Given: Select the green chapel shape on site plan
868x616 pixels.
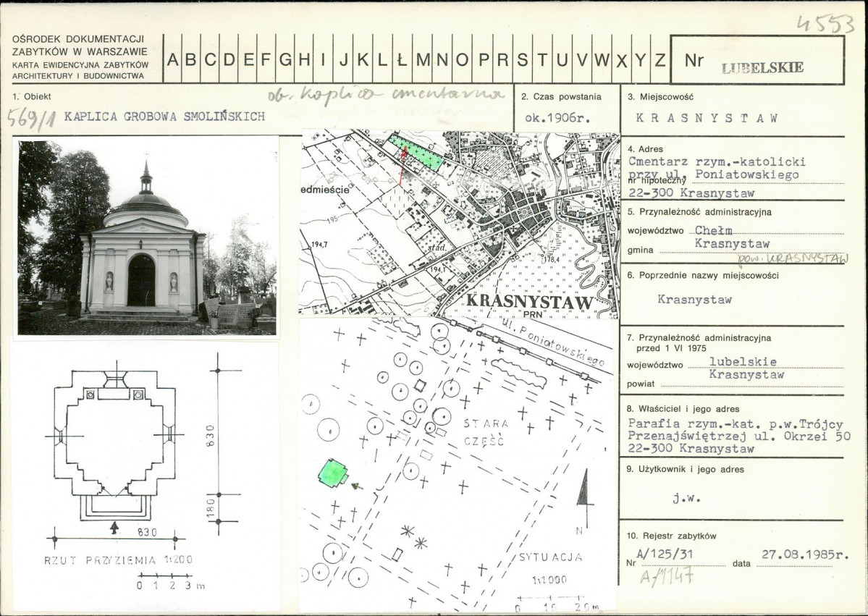Looking at the screenshot, I should coord(333,473).
